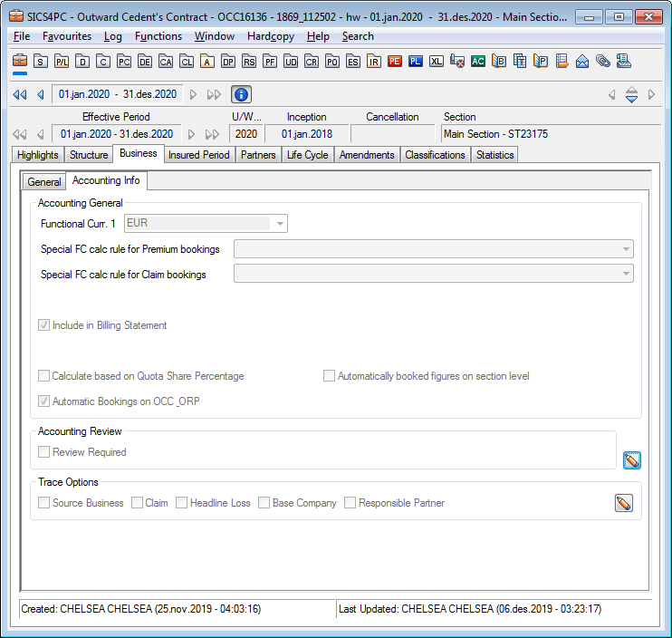
Task: Expand the Functional Curr. 1 dropdown
Action: click(x=280, y=223)
